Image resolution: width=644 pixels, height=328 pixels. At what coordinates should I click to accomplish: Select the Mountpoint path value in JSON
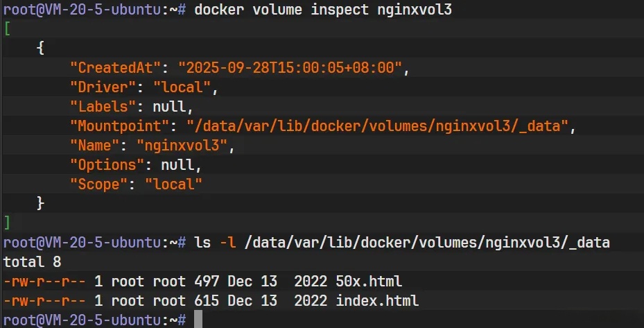pyautogui.click(x=377, y=126)
